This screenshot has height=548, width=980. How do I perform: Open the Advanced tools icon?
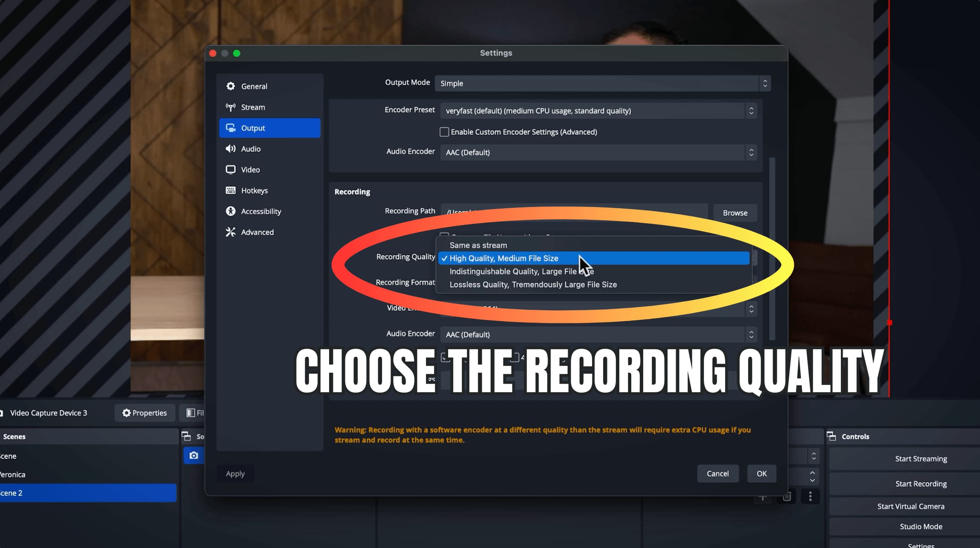(230, 232)
